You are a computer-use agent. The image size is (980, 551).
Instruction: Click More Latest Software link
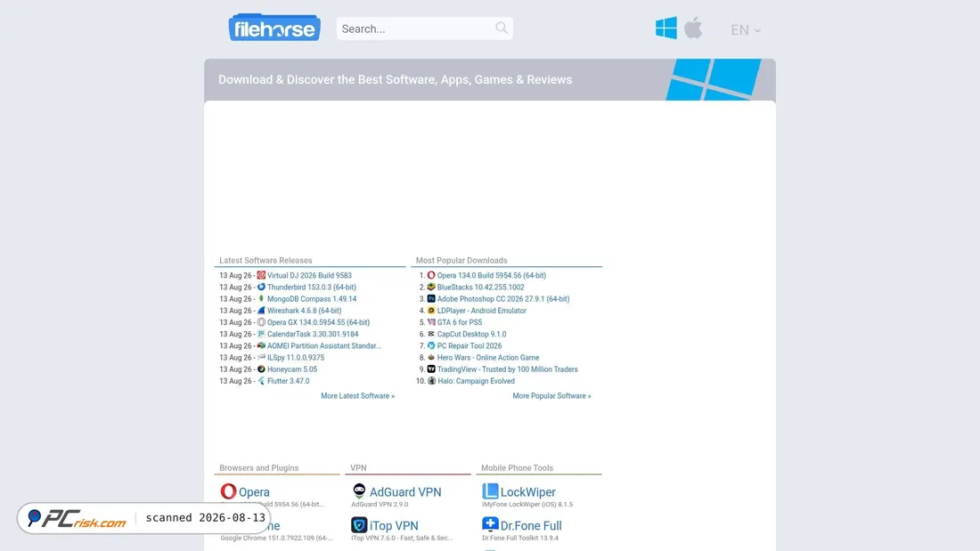click(357, 396)
